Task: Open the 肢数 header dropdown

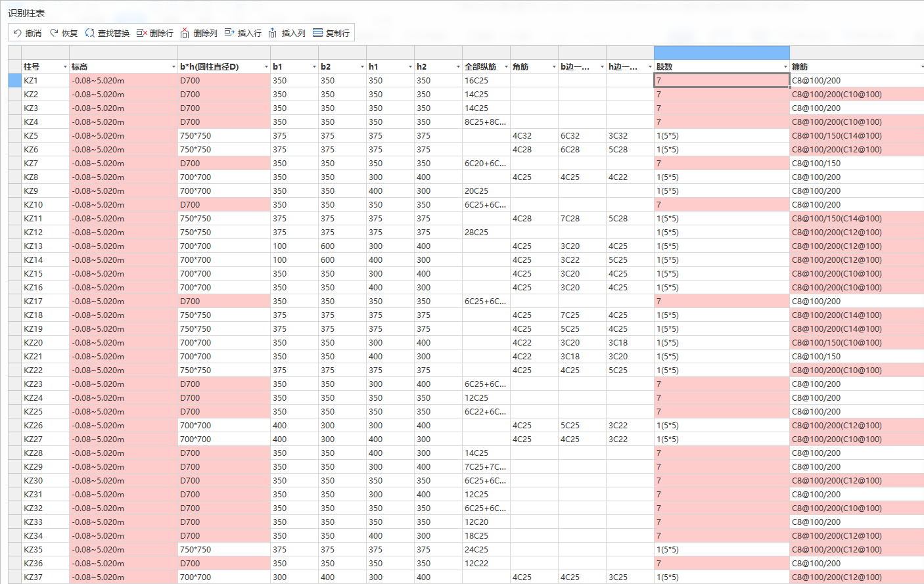Action: [785, 67]
